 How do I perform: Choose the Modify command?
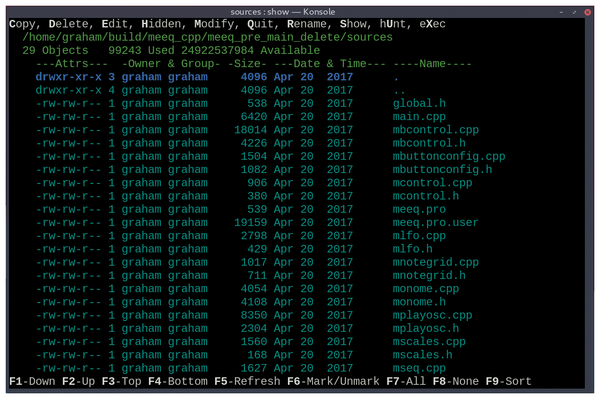click(214, 24)
